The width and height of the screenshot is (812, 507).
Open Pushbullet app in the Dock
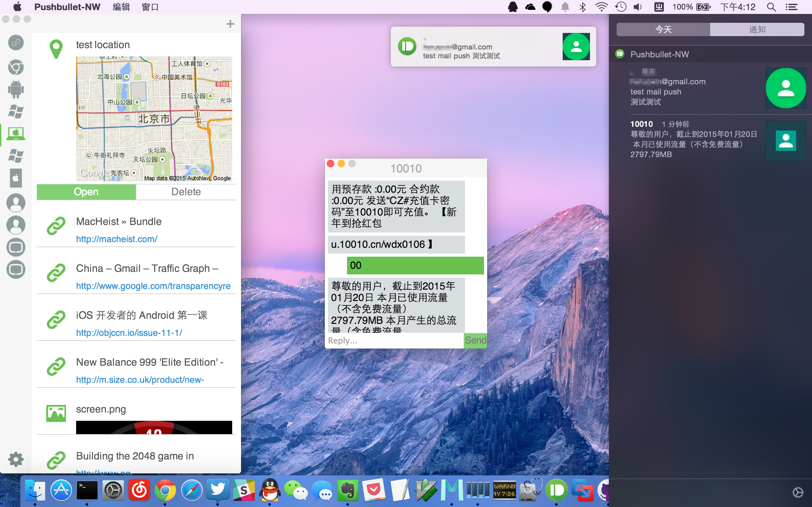pos(557,490)
